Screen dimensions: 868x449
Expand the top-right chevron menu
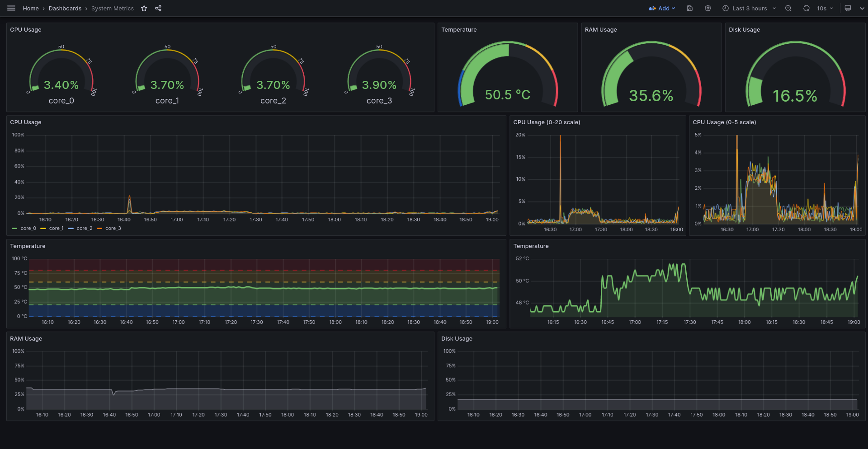tap(862, 8)
